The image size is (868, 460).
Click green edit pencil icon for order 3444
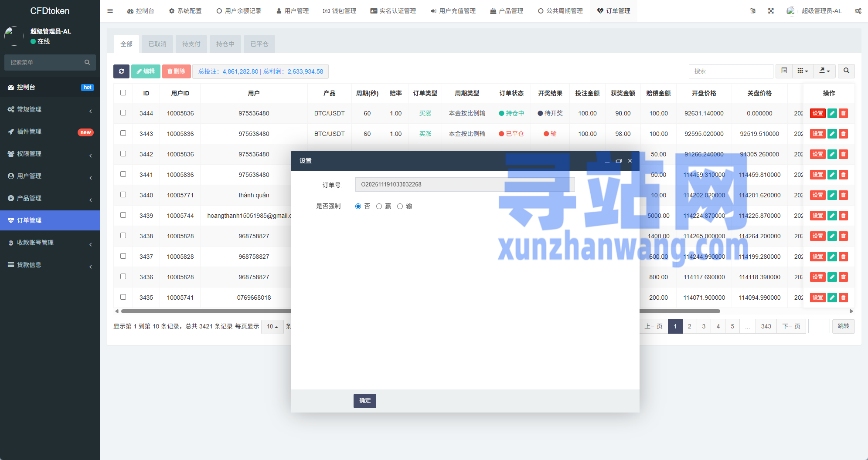[x=832, y=113]
